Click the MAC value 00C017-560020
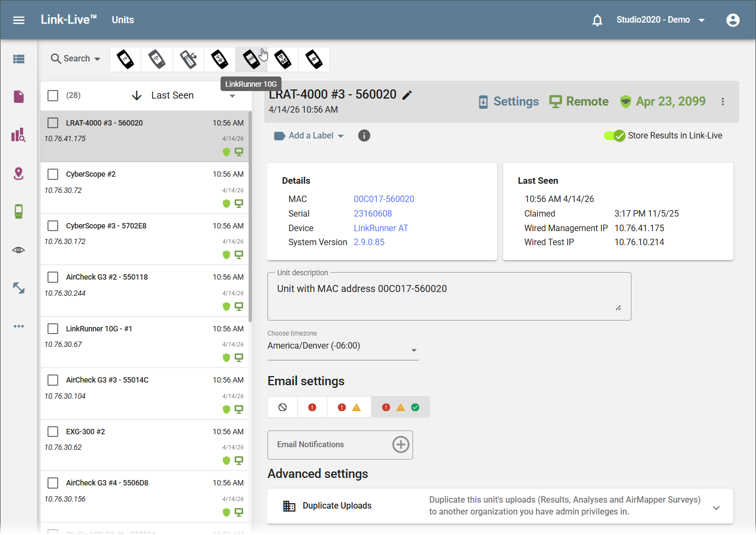Screen dimensions: 756x535 (384, 199)
